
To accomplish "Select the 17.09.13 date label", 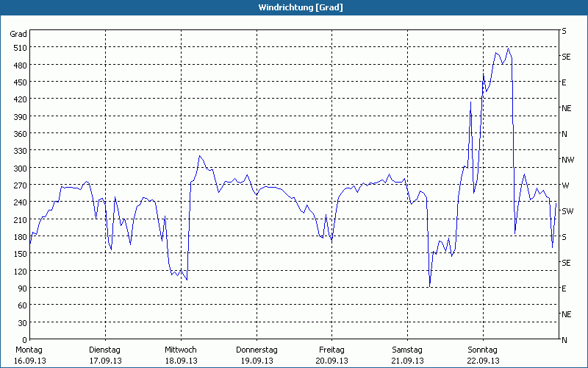I will [105, 361].
